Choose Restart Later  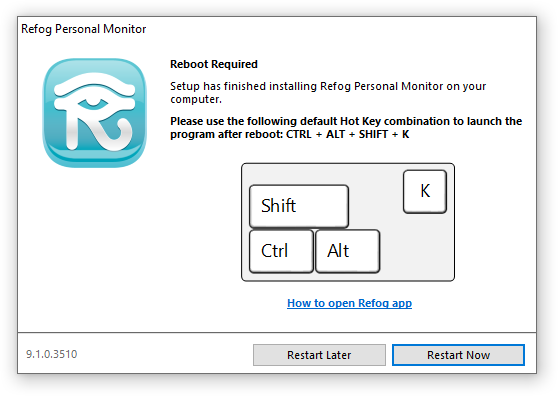(x=319, y=355)
